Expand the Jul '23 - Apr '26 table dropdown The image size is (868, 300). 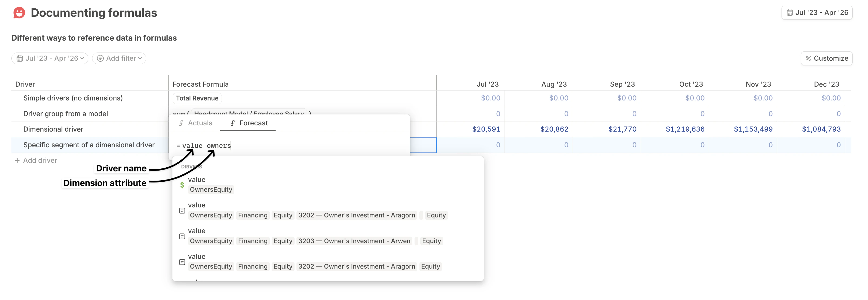tap(82, 58)
